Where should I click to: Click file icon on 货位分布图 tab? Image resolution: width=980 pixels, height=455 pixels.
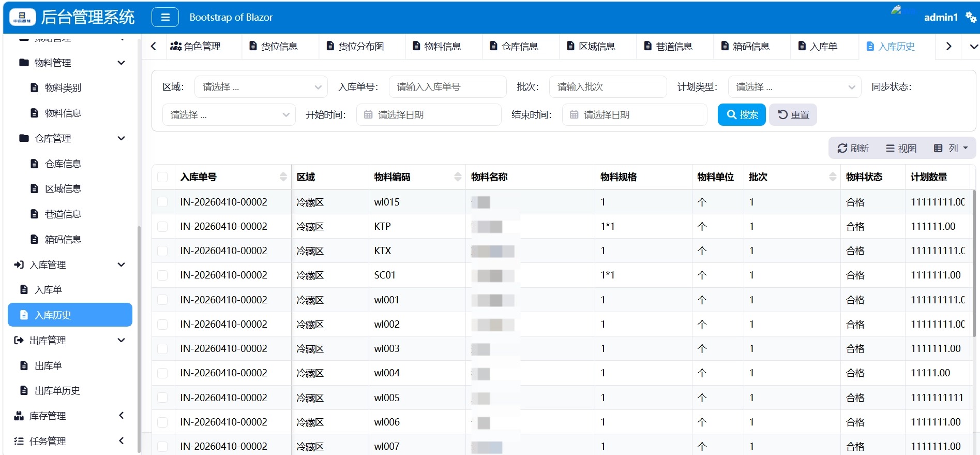tap(330, 46)
